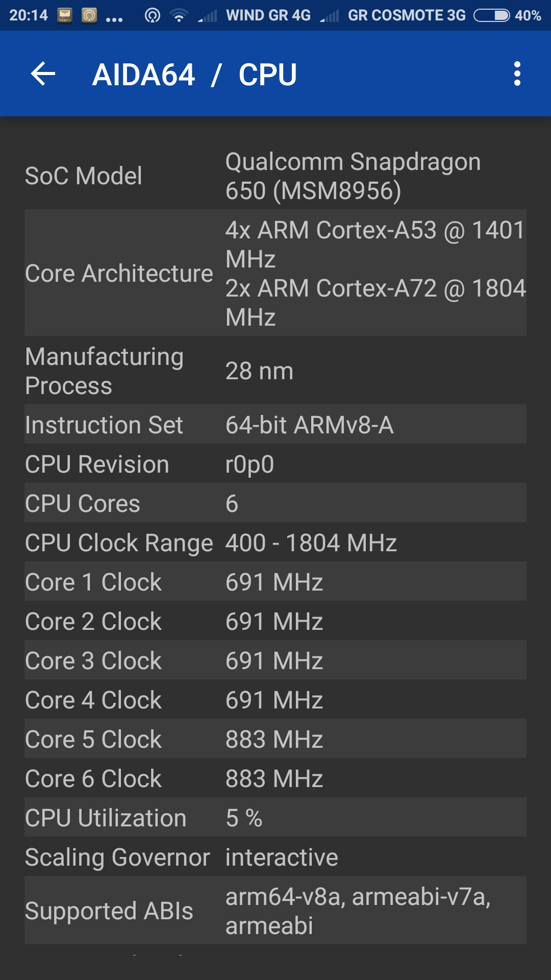Tap the back arrow in header
This screenshot has width=551, height=980.
43,74
